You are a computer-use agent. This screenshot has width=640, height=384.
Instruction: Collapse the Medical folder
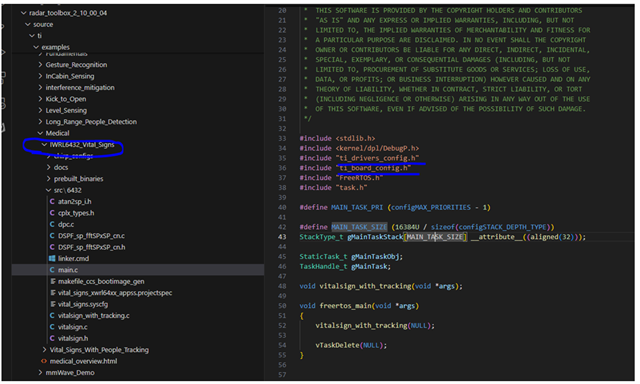click(40, 133)
